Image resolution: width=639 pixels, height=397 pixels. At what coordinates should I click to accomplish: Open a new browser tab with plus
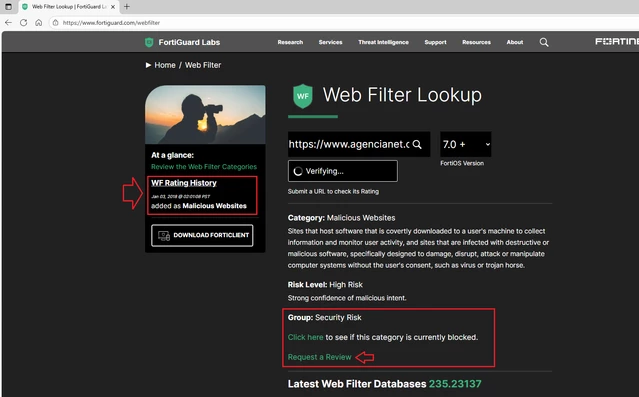pyautogui.click(x=127, y=7)
